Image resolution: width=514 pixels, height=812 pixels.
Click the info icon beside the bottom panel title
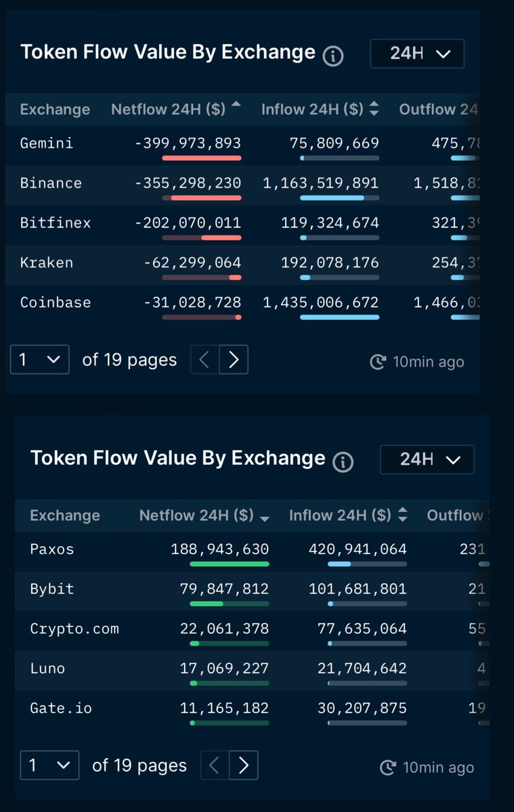click(x=343, y=462)
